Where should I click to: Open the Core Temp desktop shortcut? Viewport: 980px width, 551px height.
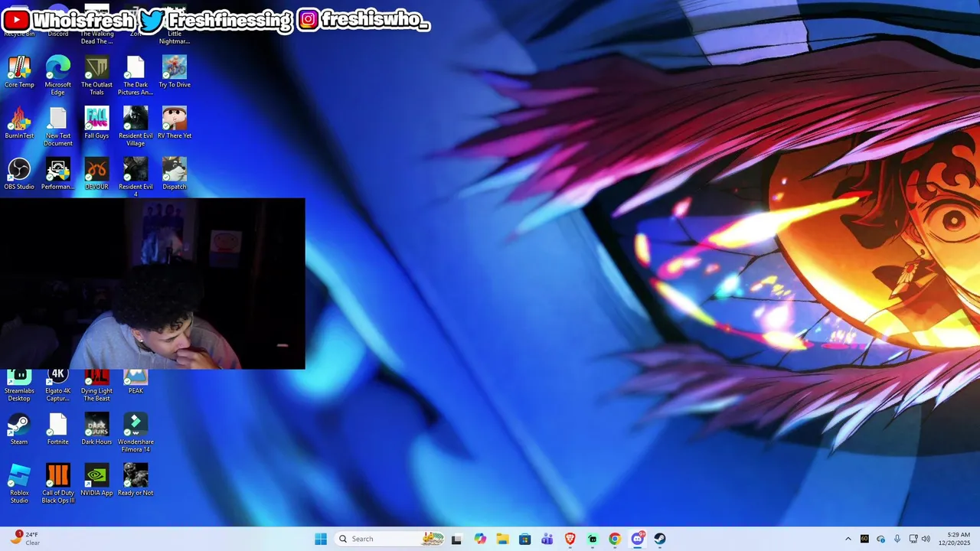click(x=19, y=72)
